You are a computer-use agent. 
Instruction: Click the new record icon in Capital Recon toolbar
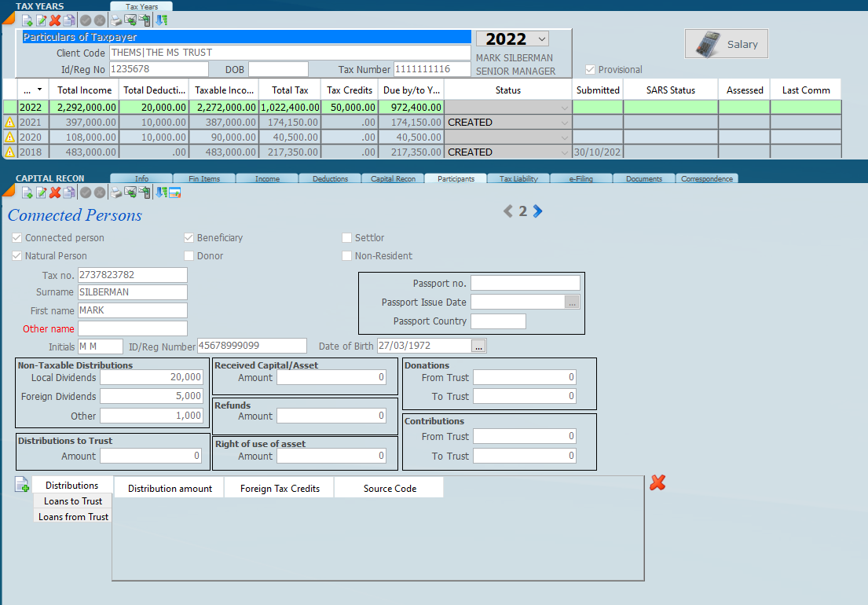click(27, 192)
